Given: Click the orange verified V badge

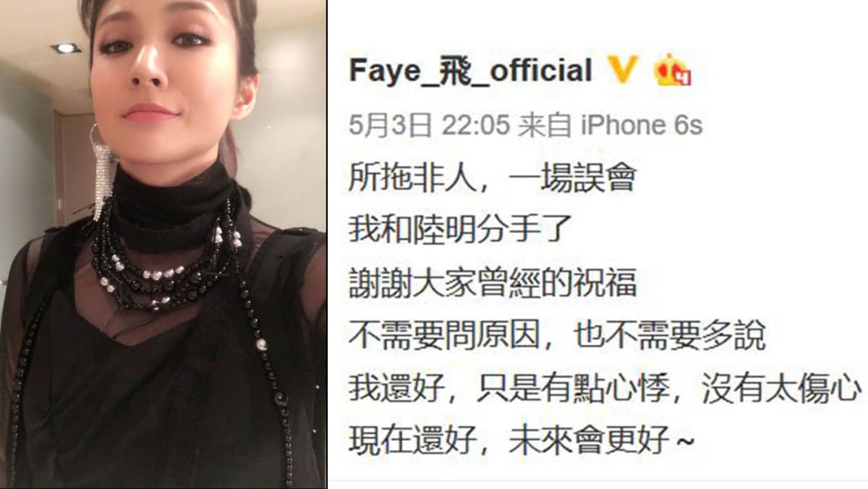Looking at the screenshot, I should (623, 71).
